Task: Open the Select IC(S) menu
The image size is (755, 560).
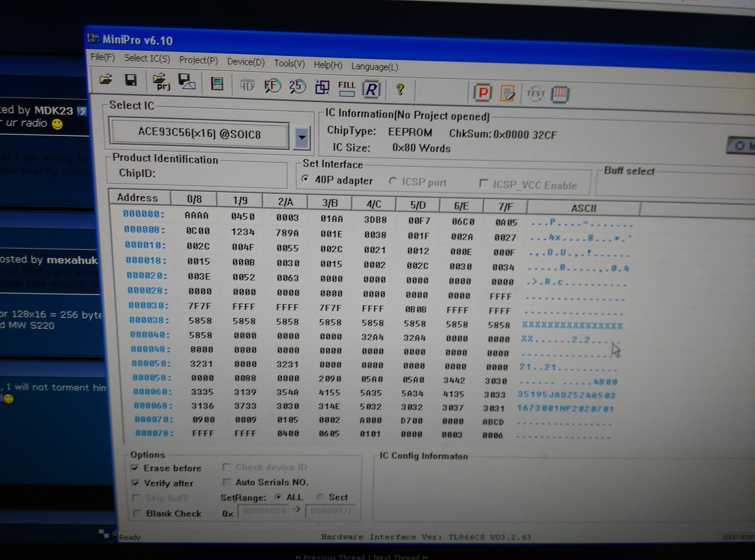Action: (x=147, y=59)
